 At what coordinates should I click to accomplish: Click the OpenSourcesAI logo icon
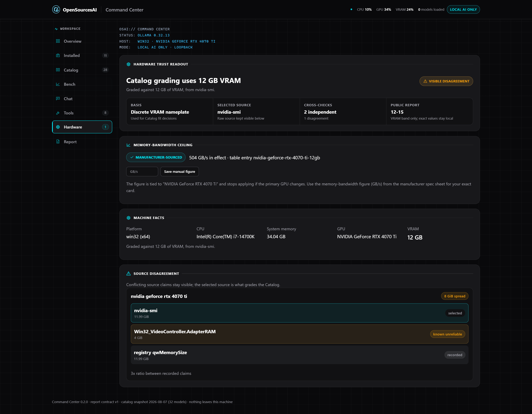56,9
